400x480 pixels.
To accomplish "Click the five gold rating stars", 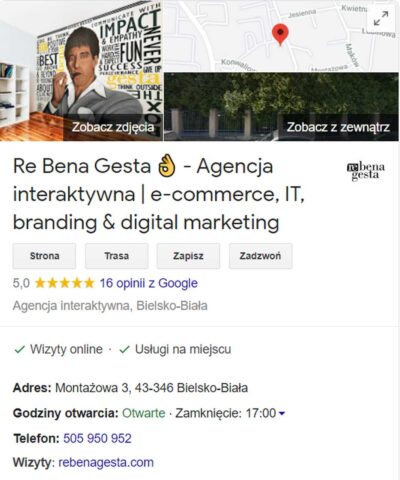I will (x=65, y=283).
